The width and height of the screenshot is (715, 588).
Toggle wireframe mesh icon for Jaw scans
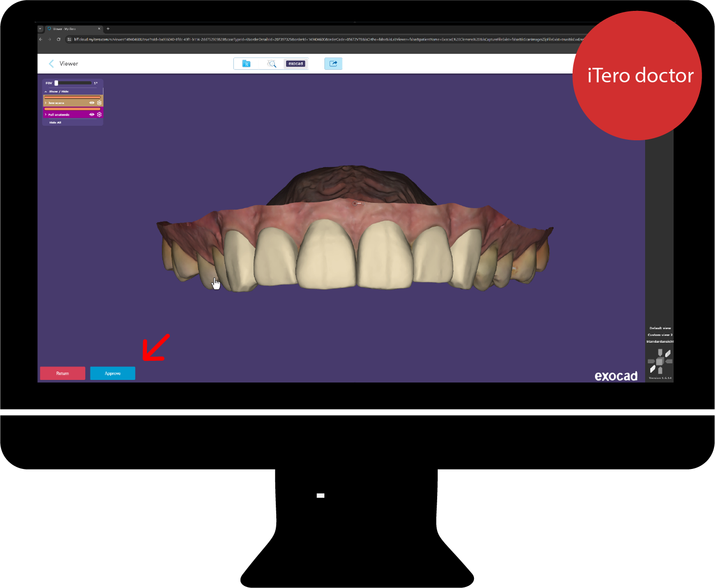click(99, 103)
